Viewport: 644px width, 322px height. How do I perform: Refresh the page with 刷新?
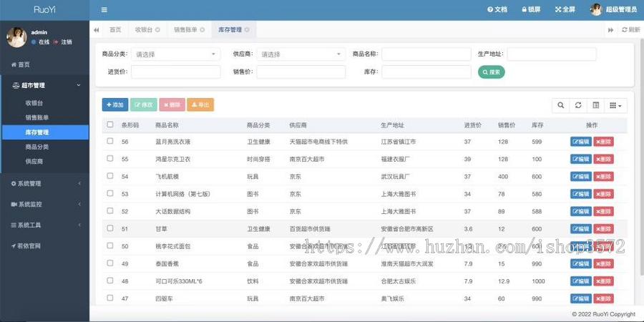pyautogui.click(x=631, y=30)
